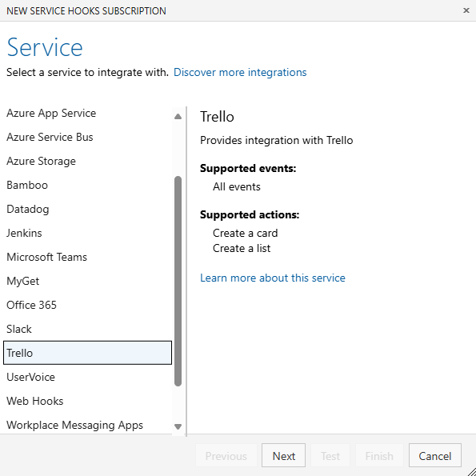Click the disabled Previous button

click(226, 455)
